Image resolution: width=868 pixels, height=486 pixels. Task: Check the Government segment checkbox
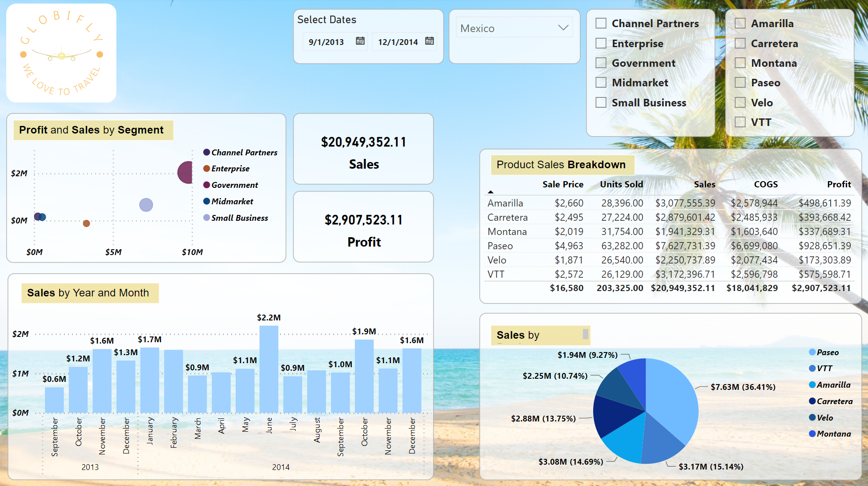pos(601,63)
